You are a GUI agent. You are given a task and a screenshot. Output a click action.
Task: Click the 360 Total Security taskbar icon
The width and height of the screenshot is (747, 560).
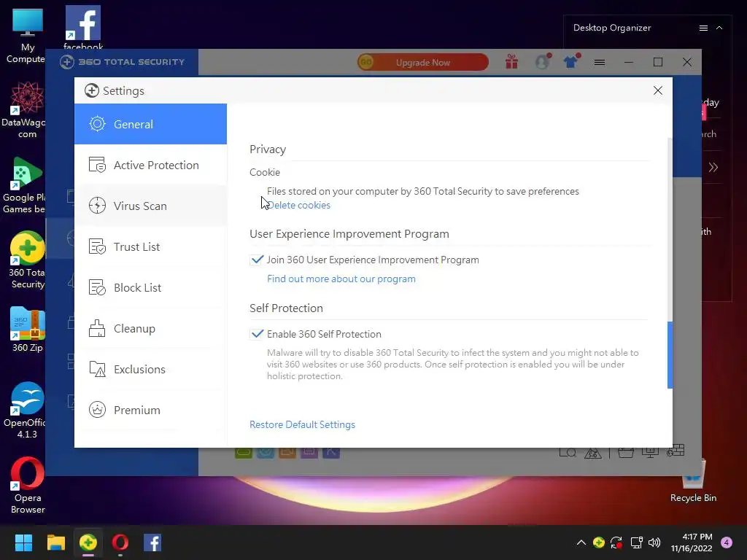pos(88,542)
